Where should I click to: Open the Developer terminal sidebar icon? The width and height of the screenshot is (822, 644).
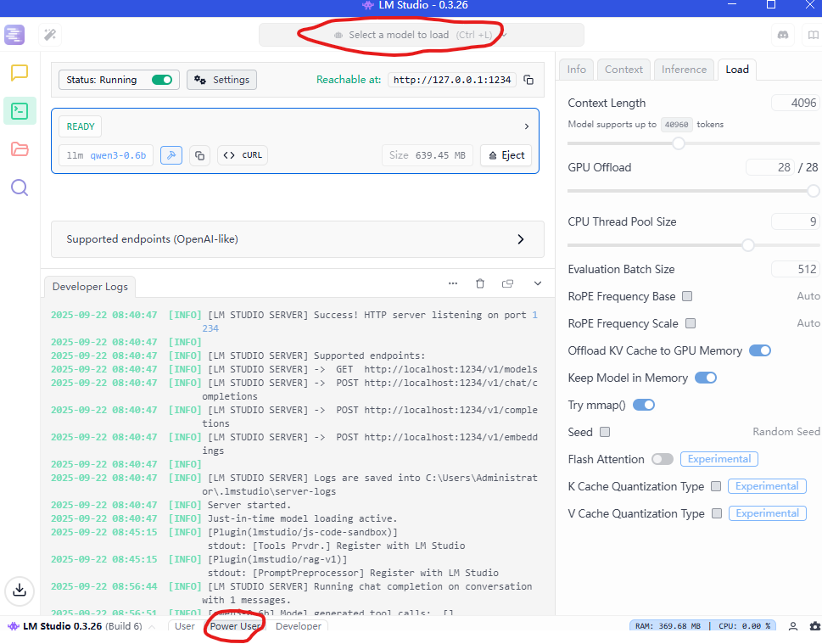tap(20, 110)
